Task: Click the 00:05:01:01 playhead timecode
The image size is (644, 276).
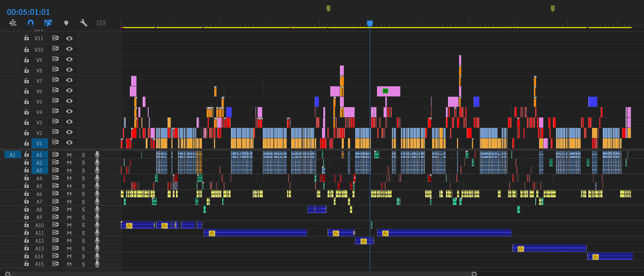Action: [28, 12]
